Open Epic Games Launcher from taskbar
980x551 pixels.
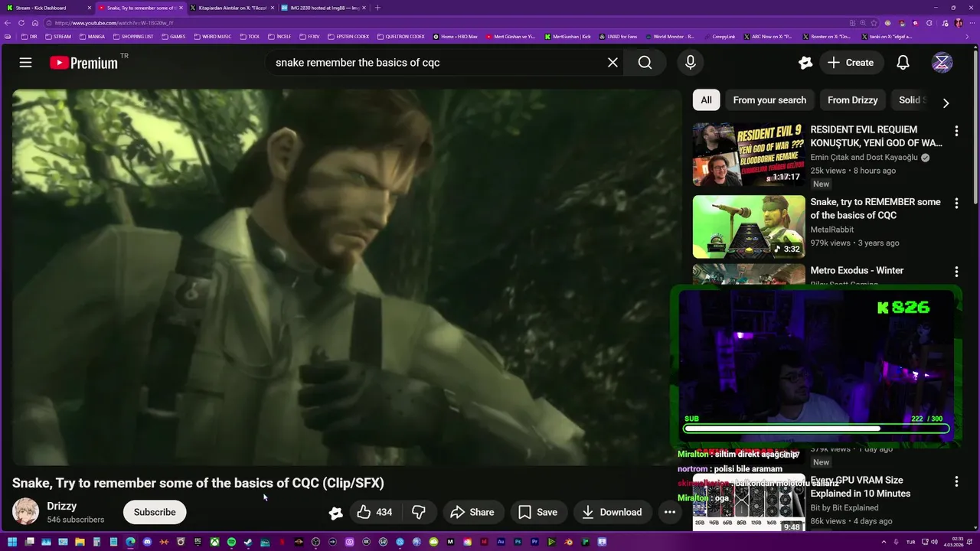pyautogui.click(x=198, y=542)
